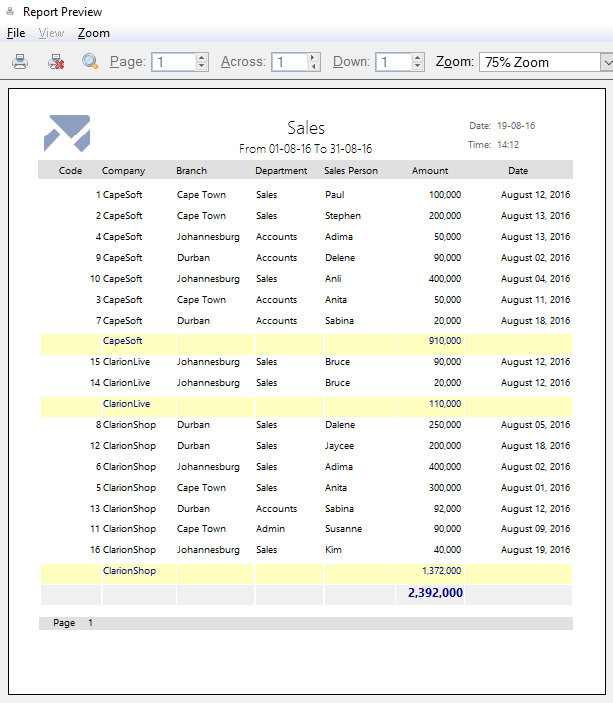
Task: Click the Report Preview title bar icon
Action: (10, 12)
